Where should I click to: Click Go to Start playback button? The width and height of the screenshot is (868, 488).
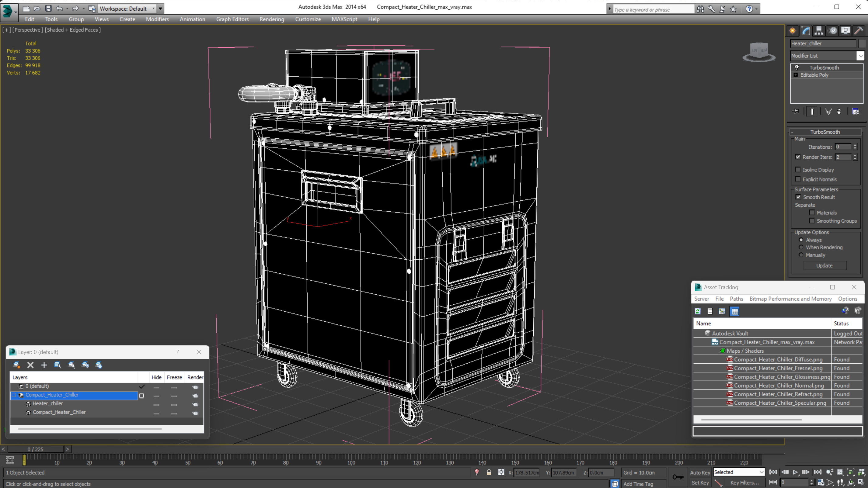point(773,472)
